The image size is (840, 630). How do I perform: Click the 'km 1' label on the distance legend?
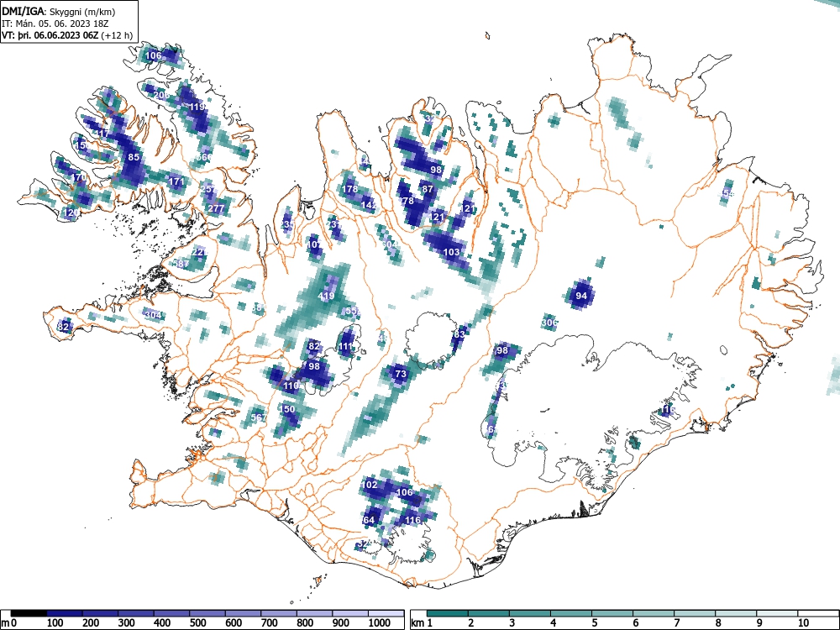(x=423, y=623)
